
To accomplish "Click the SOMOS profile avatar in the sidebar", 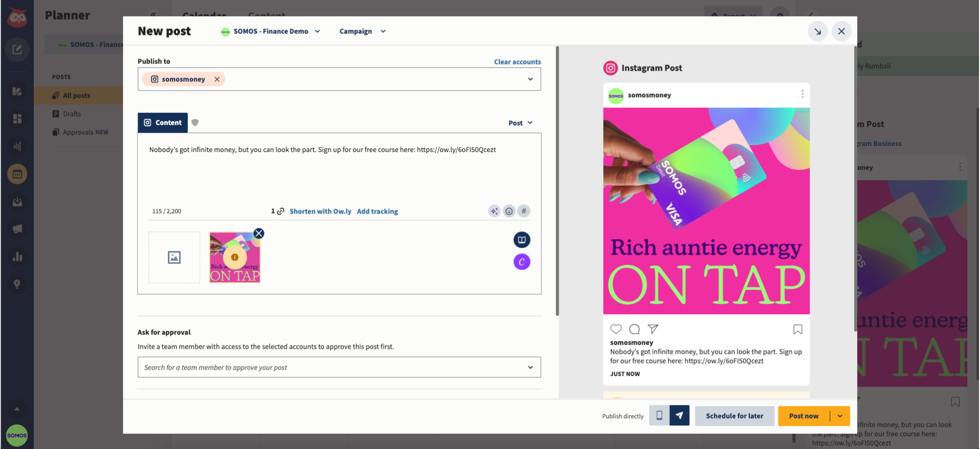I will [x=17, y=436].
